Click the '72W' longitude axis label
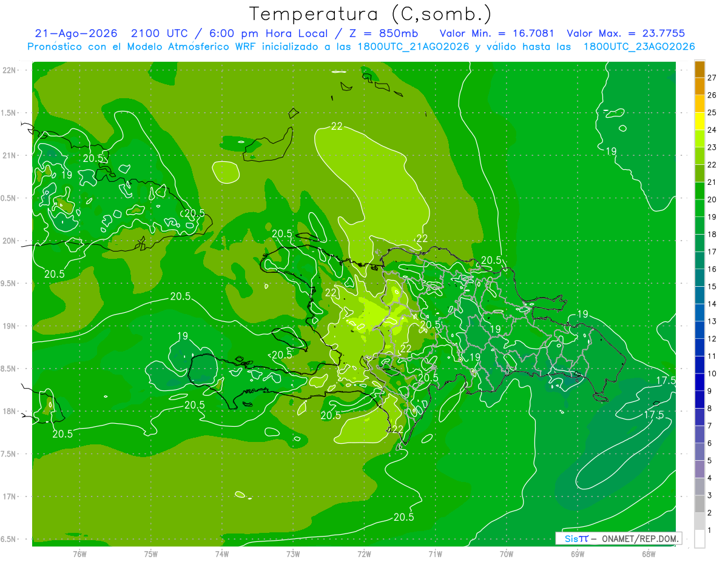 (364, 554)
